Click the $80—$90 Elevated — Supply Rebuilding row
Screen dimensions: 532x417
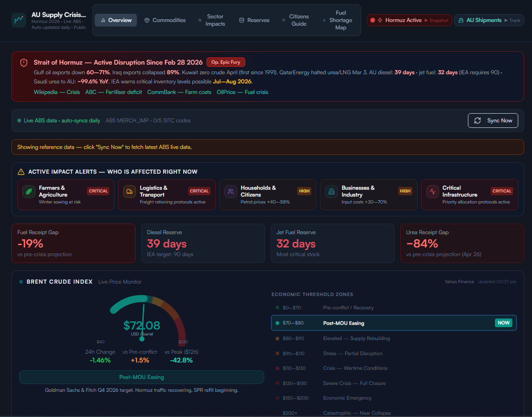[394, 338]
